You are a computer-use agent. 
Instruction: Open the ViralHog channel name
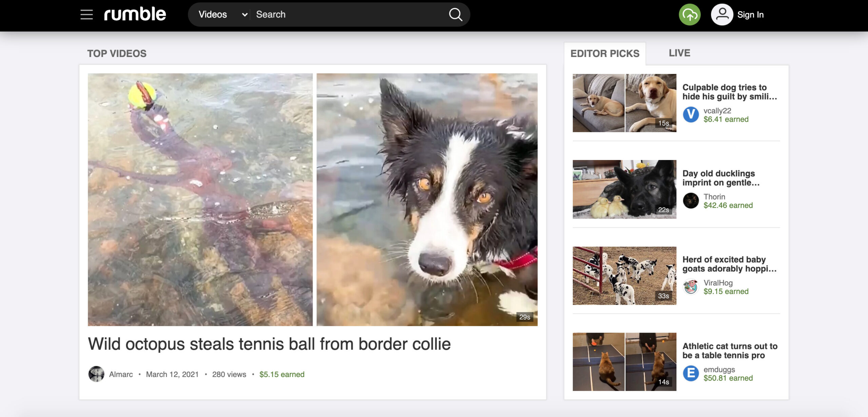[718, 283]
